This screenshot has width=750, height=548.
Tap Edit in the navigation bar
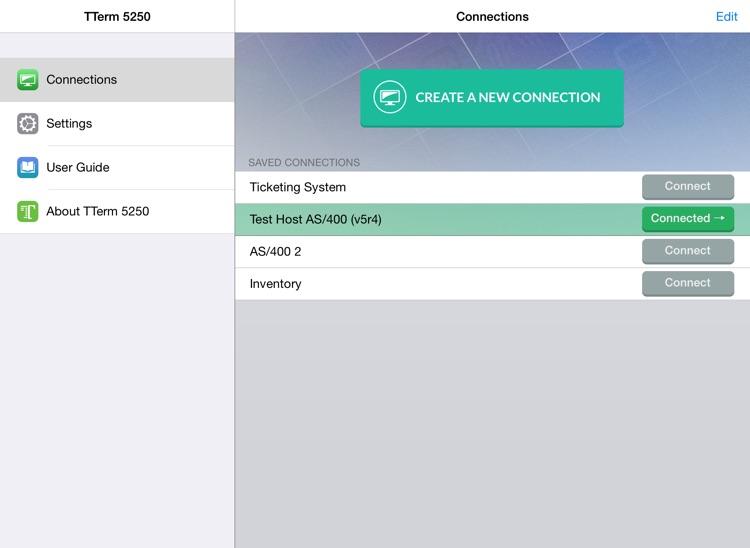726,17
